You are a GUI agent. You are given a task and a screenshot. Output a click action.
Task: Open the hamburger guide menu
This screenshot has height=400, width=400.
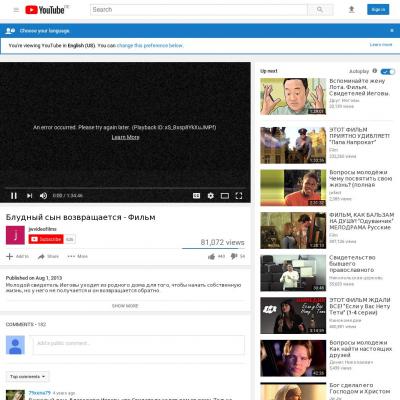tap(16, 10)
